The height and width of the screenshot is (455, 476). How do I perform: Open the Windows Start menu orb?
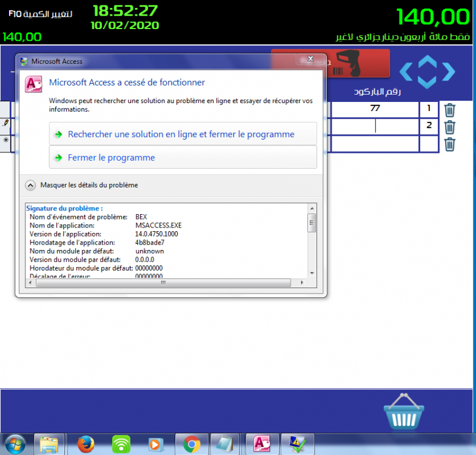pos(16,444)
